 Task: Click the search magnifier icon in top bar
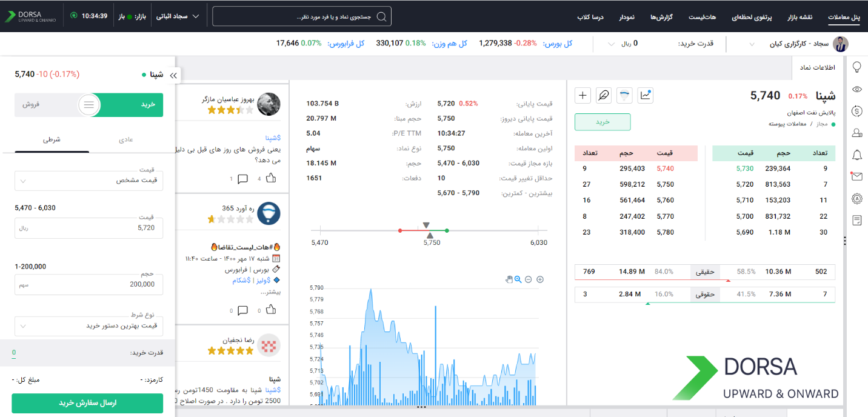click(x=382, y=16)
